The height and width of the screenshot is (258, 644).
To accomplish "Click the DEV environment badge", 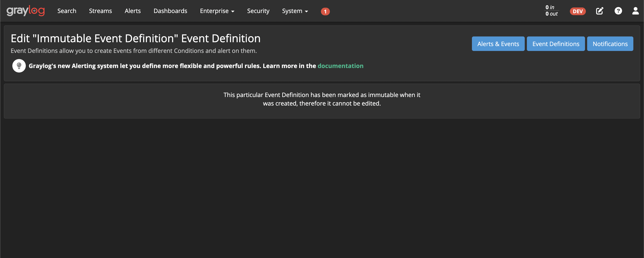I will [578, 11].
